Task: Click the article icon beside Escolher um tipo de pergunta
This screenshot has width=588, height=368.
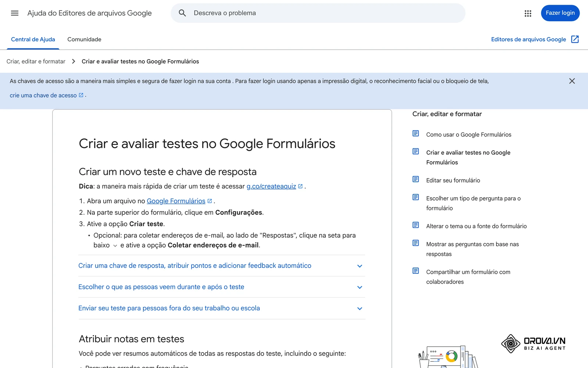Action: [x=416, y=197]
